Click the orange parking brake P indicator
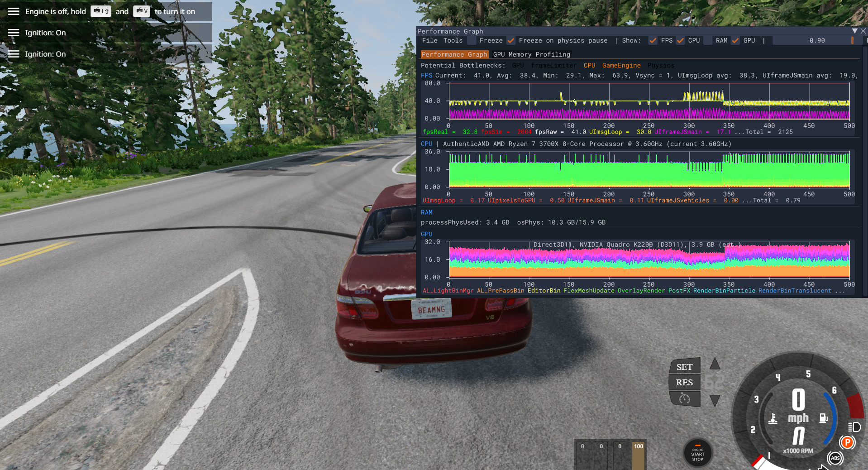 [x=847, y=442]
